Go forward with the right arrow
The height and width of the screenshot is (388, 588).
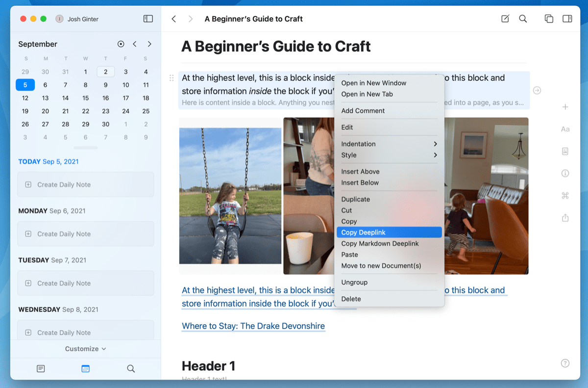(191, 19)
